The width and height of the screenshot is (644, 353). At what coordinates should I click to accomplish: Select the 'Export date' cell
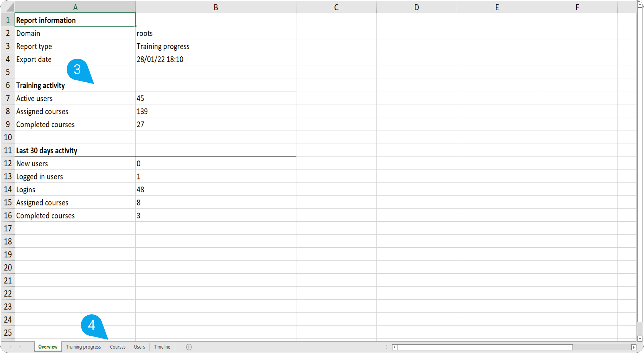[x=75, y=59]
